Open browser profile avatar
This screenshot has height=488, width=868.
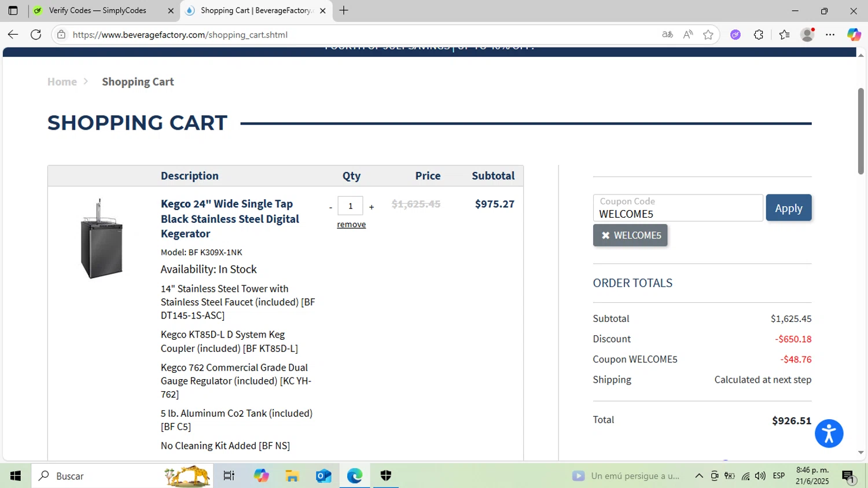pyautogui.click(x=807, y=35)
